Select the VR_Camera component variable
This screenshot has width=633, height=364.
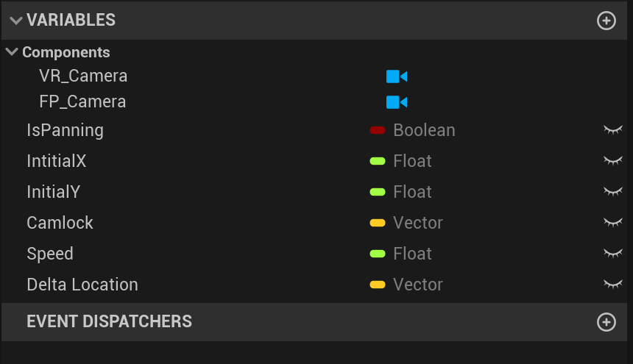click(x=83, y=76)
